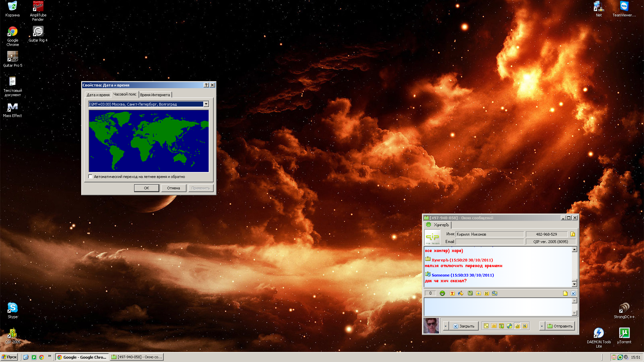Toggle the highlighted enter-key send mode icon
The width and height of the screenshot is (644, 362).
(x=517, y=326)
